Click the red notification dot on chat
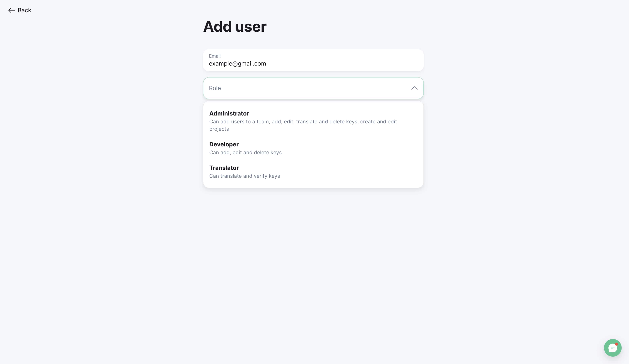629x364 pixels. click(616, 344)
